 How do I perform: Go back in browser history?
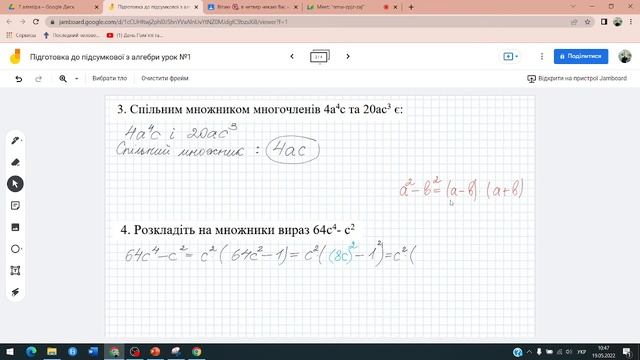9,22
